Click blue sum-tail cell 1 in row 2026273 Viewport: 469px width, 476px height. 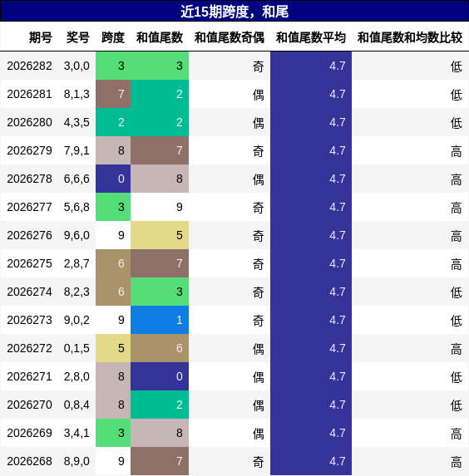(x=160, y=320)
